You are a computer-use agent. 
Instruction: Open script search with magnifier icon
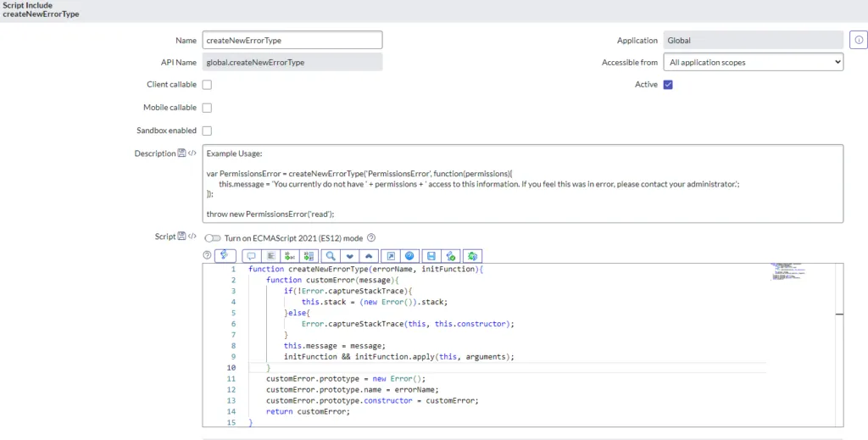[331, 256]
